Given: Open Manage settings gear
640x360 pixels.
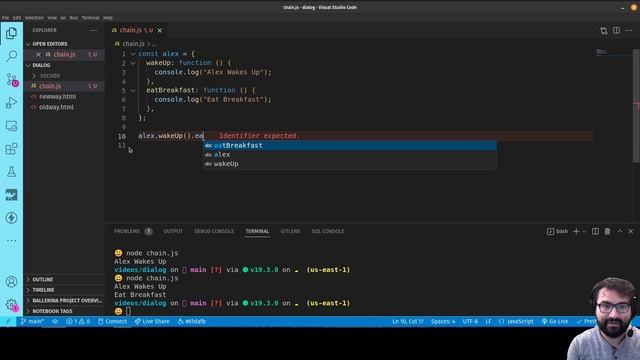Looking at the screenshot, I should click(11, 305).
